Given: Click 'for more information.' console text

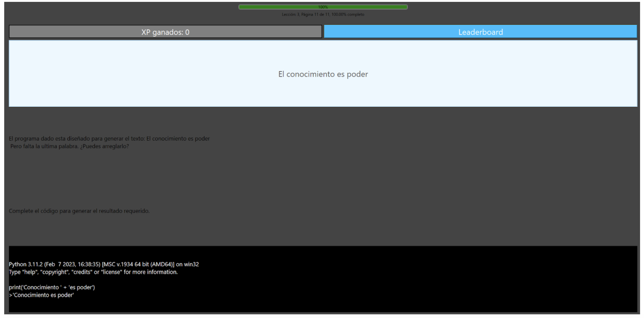Looking at the screenshot, I should [151, 272].
